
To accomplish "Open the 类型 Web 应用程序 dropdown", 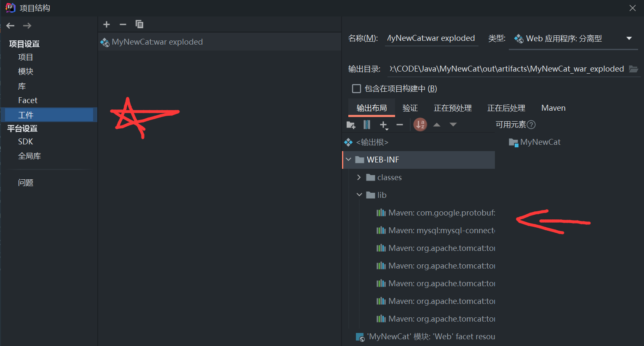I will tap(573, 39).
